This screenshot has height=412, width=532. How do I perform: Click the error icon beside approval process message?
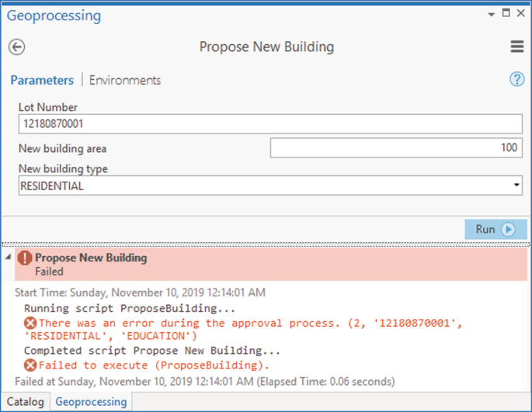pyautogui.click(x=30, y=323)
